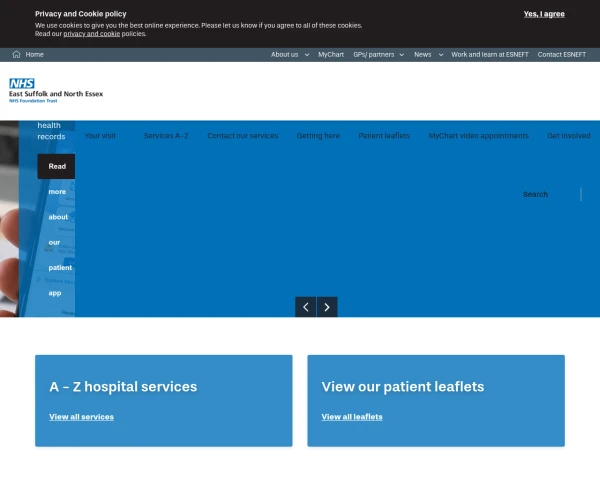Open Work and learn at ESNEFT

click(490, 55)
